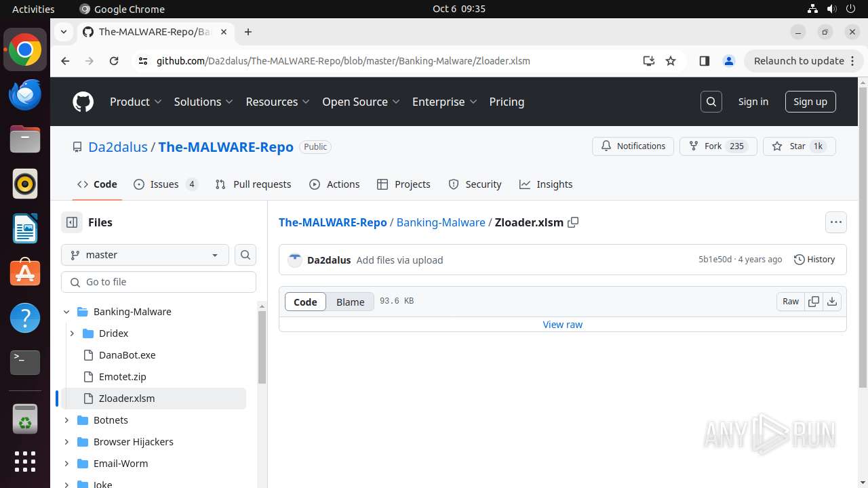Open the Pull requests tab

[253, 184]
